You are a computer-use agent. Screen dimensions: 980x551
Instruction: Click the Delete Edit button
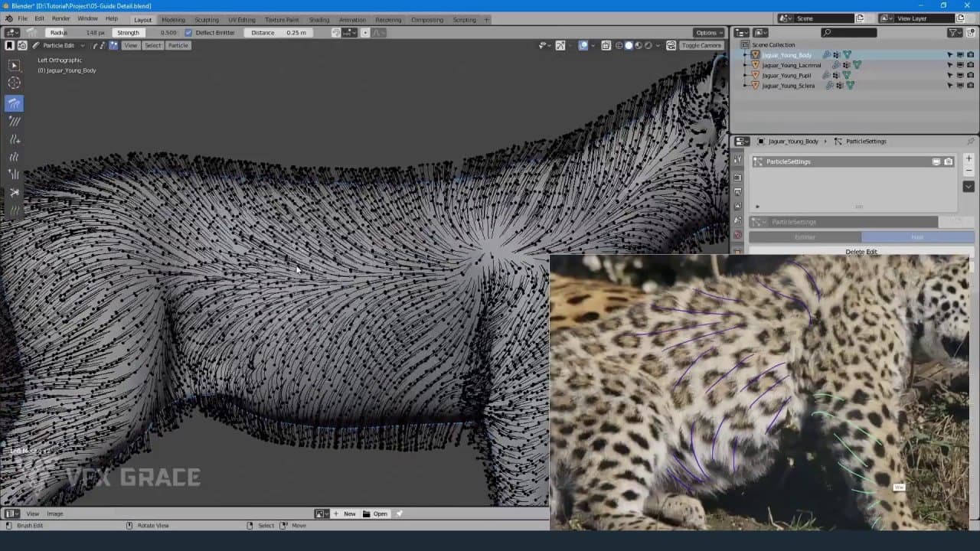coord(861,252)
